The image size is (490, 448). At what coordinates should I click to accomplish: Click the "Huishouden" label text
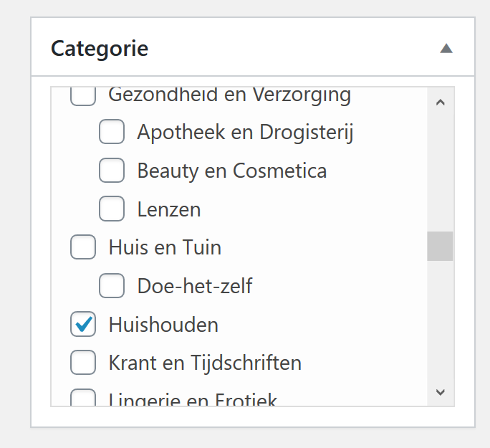pyautogui.click(x=163, y=325)
